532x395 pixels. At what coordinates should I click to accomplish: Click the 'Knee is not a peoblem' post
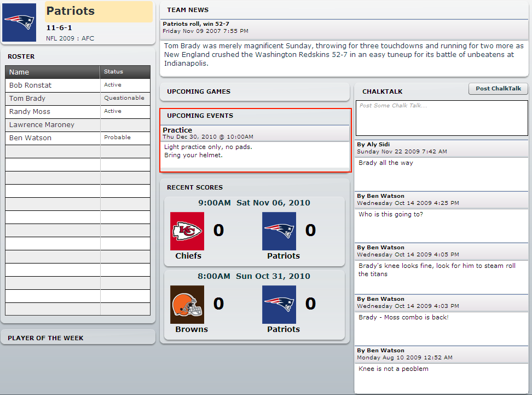coord(394,369)
